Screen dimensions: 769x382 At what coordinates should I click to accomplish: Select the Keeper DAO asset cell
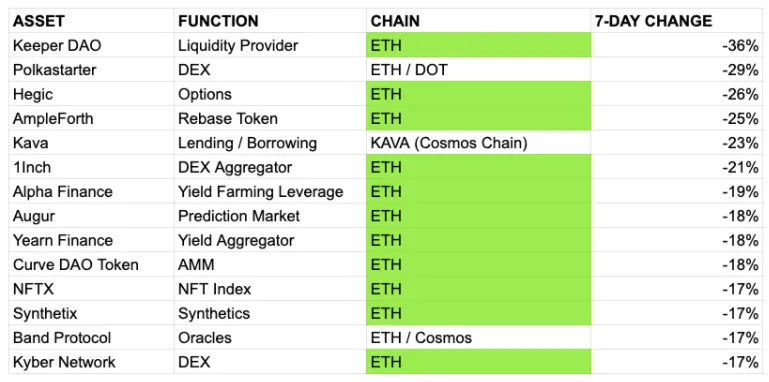[91, 46]
